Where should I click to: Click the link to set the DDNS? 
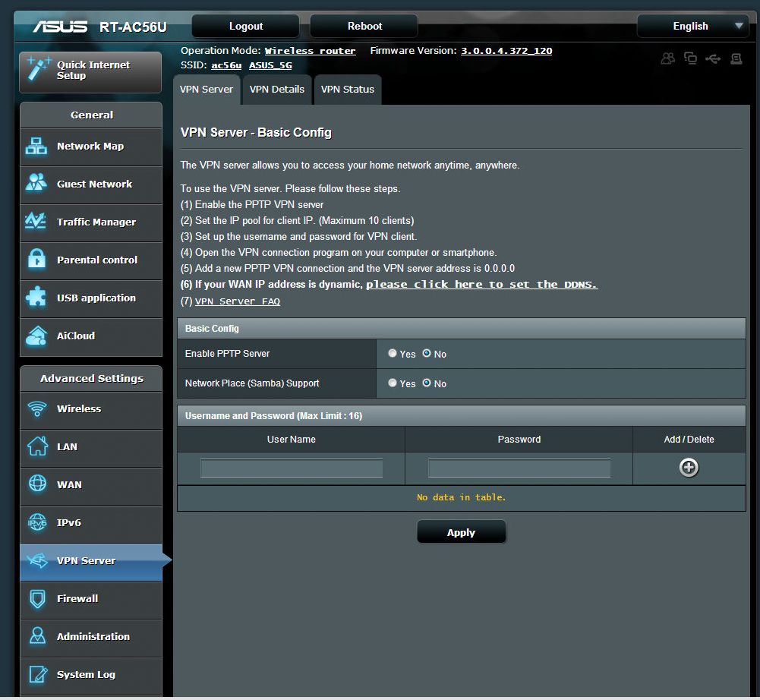(482, 285)
